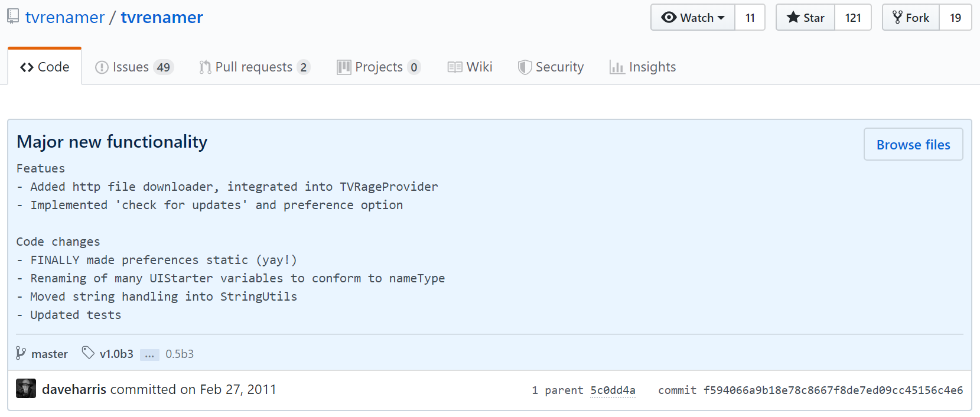Open the Watch notifications dropdown
Viewport: 980px width, 417px height.
tap(693, 18)
